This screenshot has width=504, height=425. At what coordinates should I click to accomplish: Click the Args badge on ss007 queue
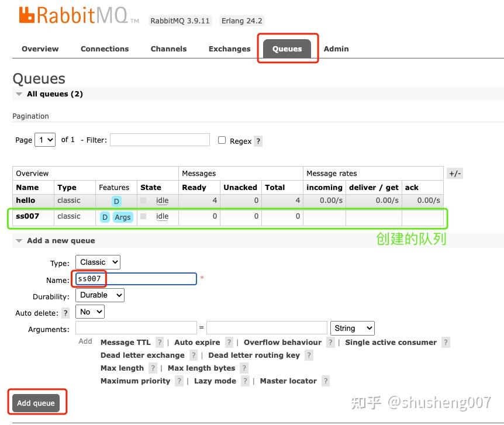[123, 217]
